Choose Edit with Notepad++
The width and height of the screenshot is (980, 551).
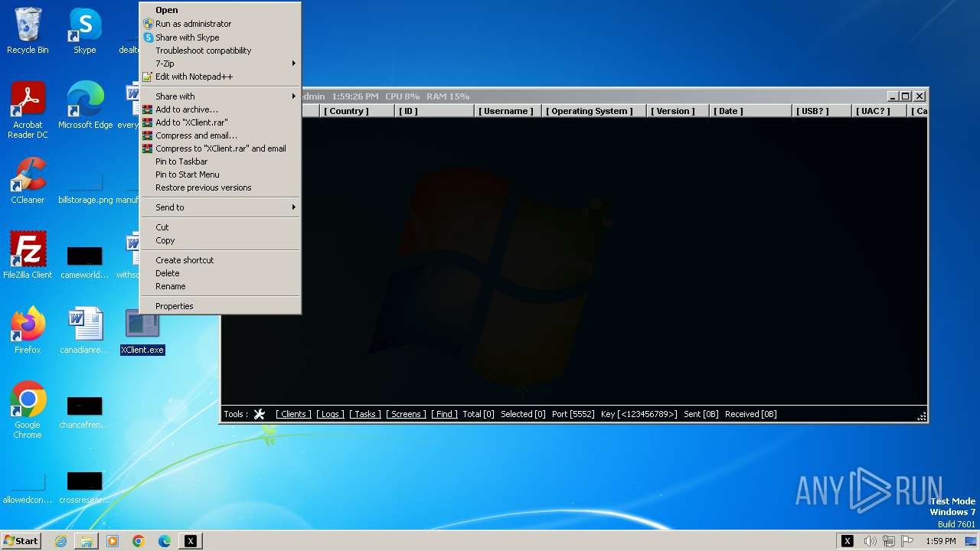pyautogui.click(x=220, y=77)
